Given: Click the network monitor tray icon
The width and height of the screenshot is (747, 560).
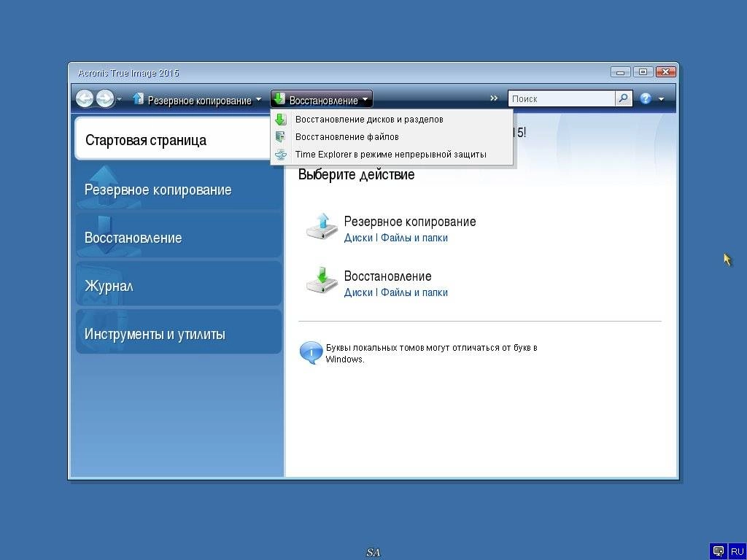Looking at the screenshot, I should 719,551.
